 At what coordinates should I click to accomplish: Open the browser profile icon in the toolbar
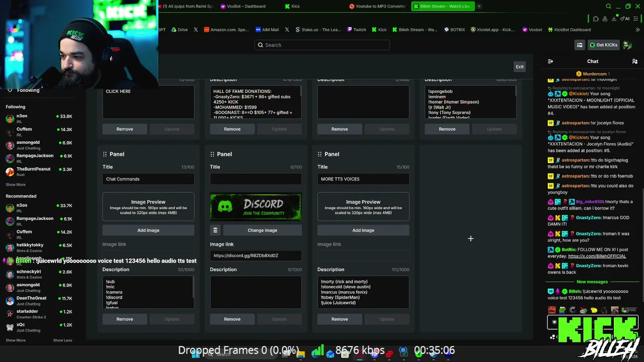point(605,19)
